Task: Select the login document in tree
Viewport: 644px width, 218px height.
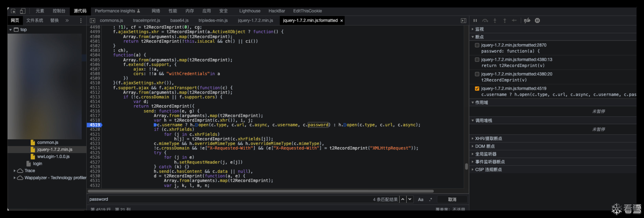Action: click(x=37, y=163)
